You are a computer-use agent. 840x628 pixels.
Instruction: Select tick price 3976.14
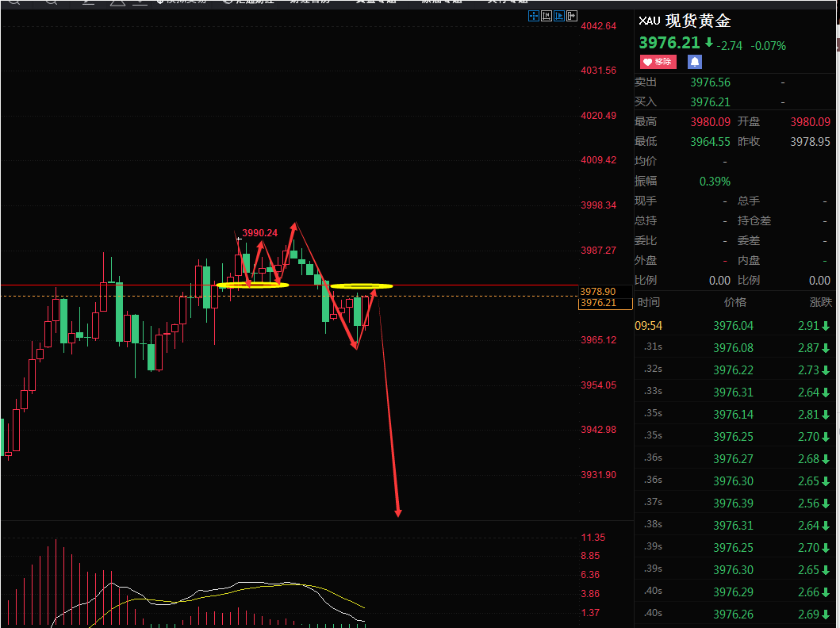point(733,415)
